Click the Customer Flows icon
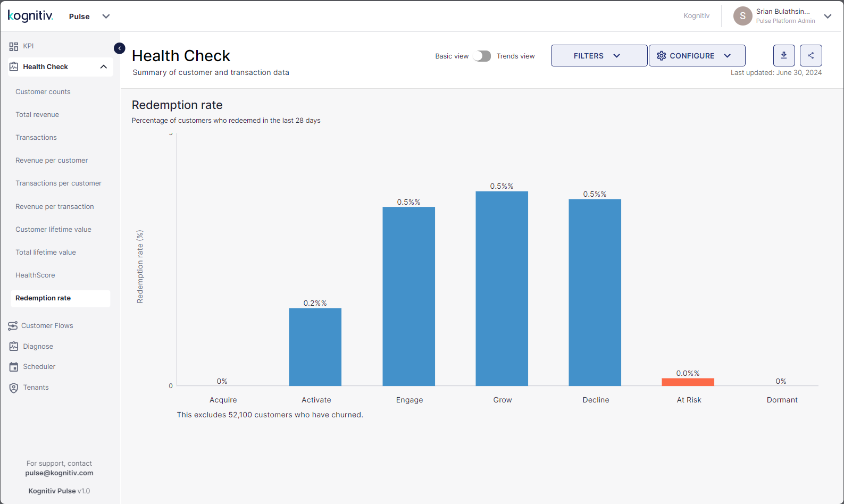 click(13, 326)
